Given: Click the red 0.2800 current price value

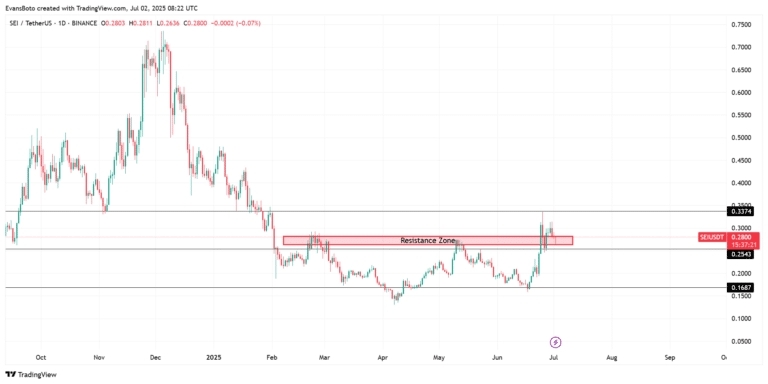Looking at the screenshot, I should coord(740,237).
